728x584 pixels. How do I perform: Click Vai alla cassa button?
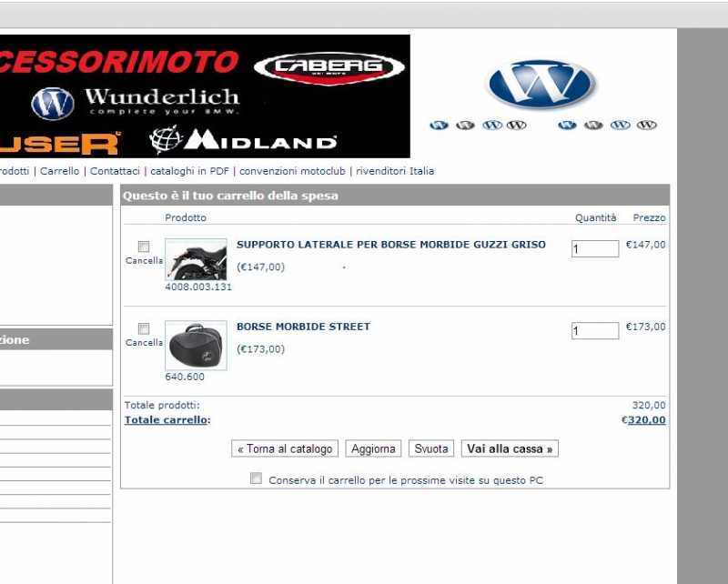click(510, 448)
